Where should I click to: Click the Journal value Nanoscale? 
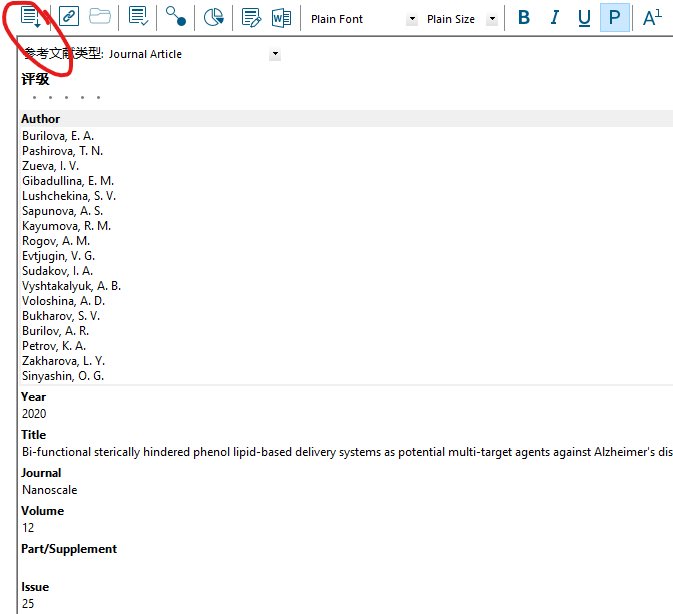pos(49,490)
